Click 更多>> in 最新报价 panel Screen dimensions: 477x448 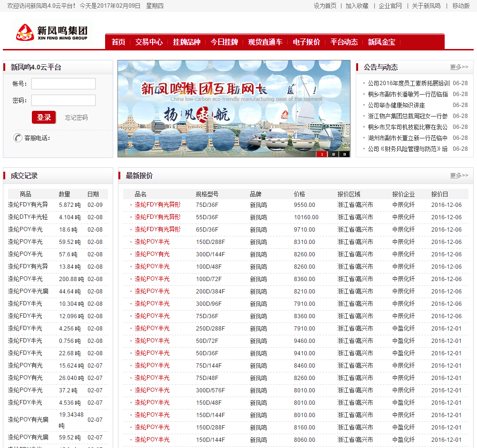click(459, 175)
